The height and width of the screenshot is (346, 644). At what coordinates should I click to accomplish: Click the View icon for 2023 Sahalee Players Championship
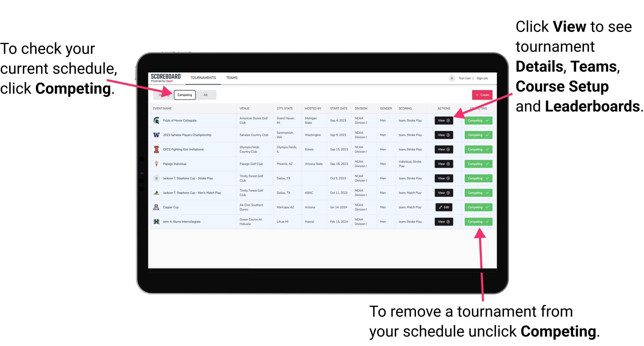point(443,135)
